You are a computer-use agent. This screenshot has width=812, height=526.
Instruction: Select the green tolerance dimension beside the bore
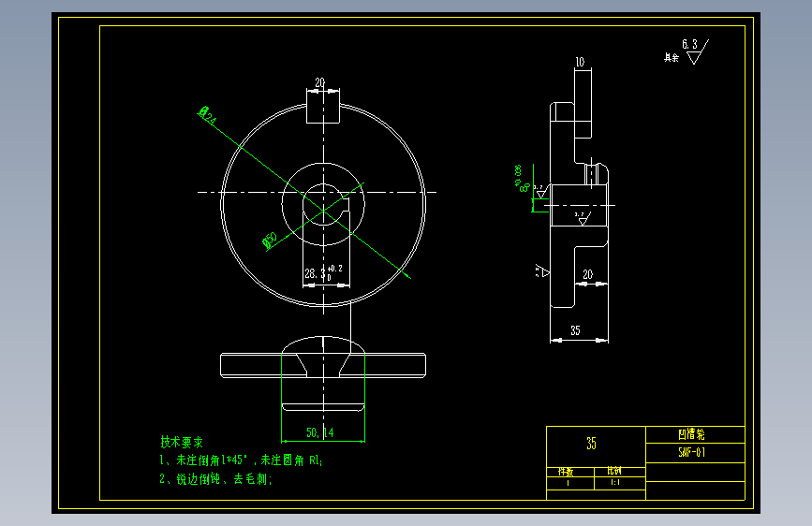point(522,179)
